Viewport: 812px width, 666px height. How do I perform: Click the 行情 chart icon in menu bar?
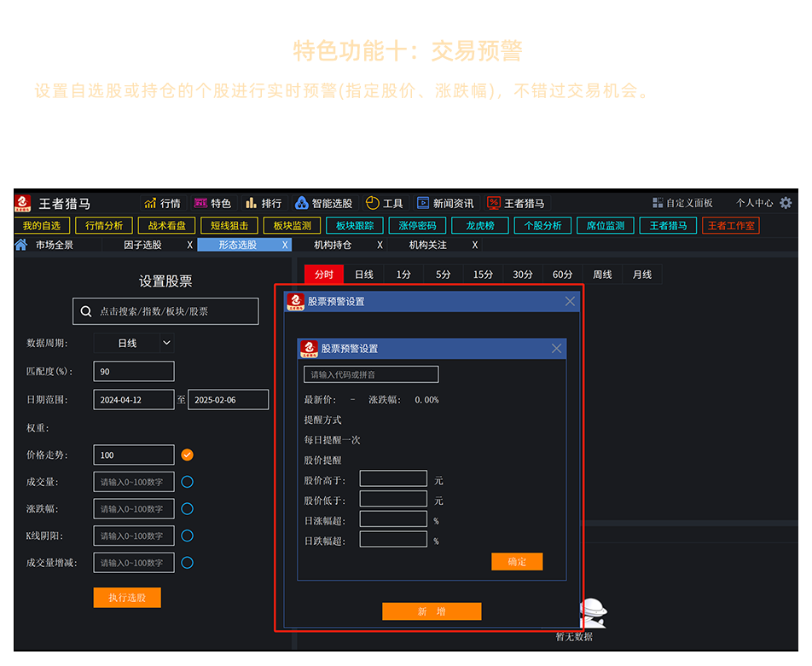click(x=150, y=204)
